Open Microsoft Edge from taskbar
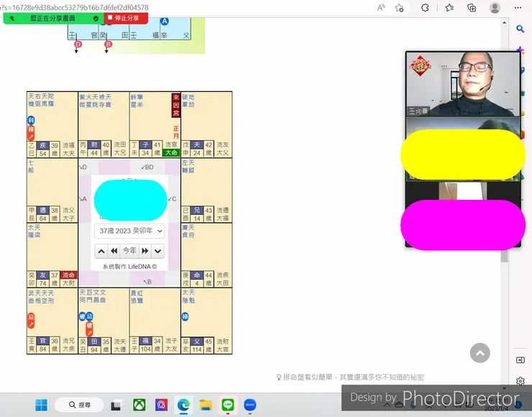 tap(183, 405)
